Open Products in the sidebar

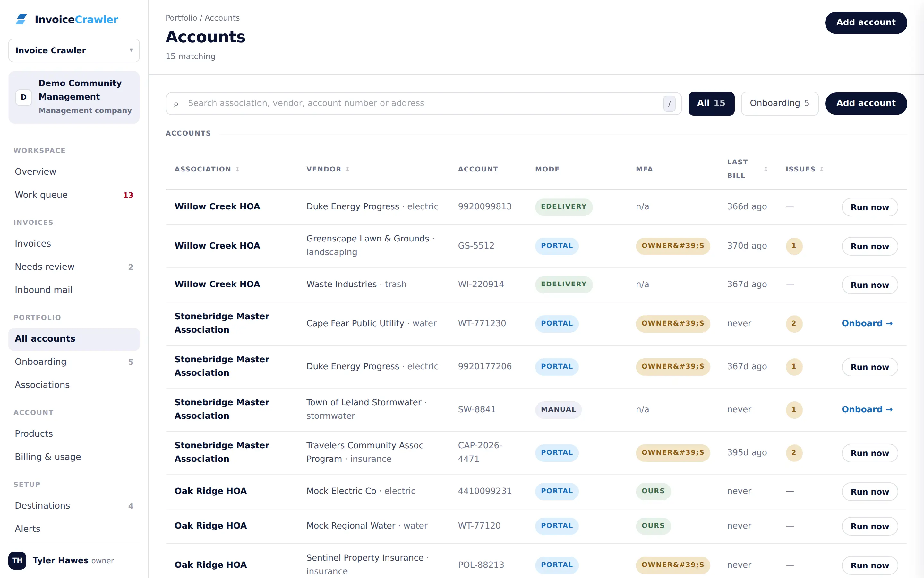[x=74, y=434]
